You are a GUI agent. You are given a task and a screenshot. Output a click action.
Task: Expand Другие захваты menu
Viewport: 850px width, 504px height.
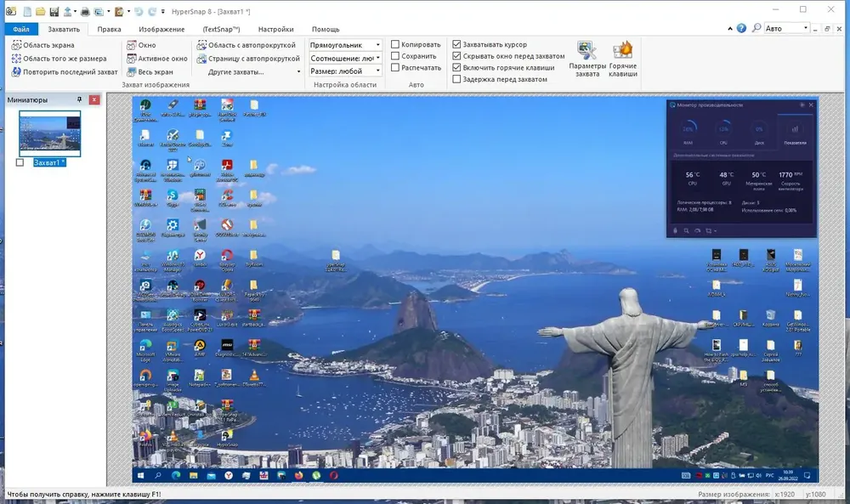253,71
